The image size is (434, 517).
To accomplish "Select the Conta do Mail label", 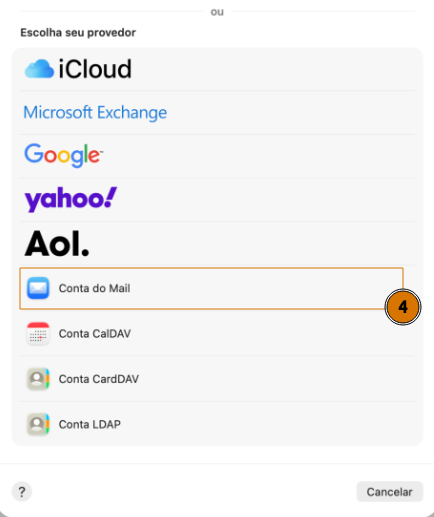I will pos(94,288).
